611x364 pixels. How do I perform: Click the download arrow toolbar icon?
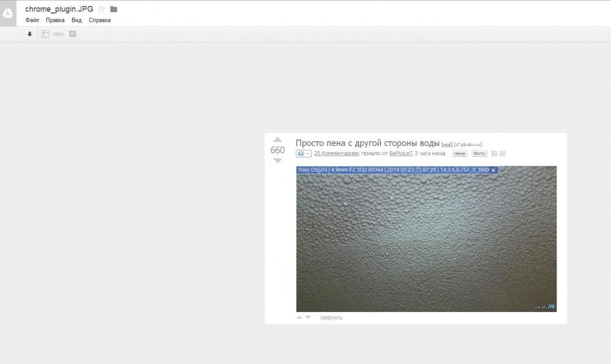tap(29, 34)
